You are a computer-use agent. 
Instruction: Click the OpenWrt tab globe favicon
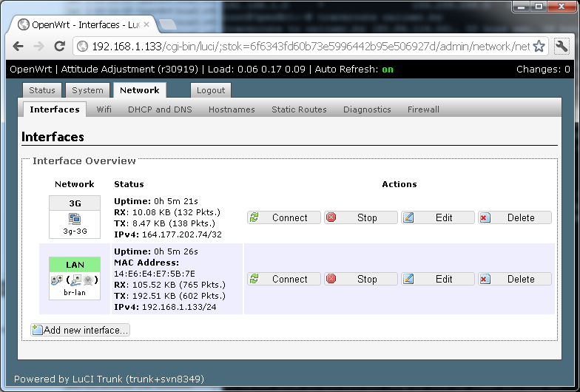click(24, 24)
